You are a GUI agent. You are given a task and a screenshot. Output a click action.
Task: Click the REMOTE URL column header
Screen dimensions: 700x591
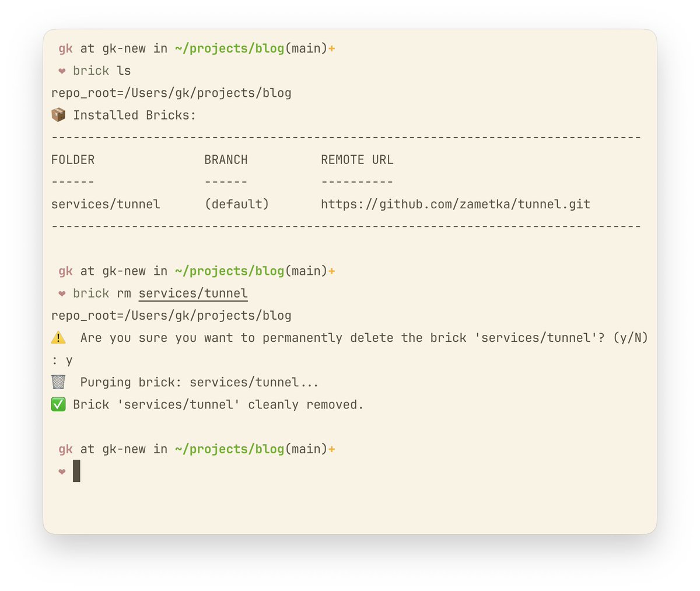[x=357, y=160]
